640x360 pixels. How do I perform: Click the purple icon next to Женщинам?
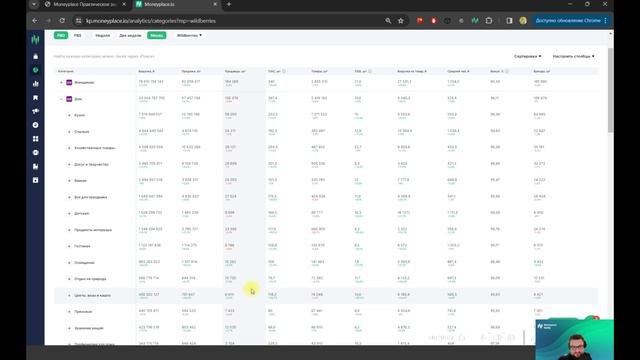click(69, 82)
